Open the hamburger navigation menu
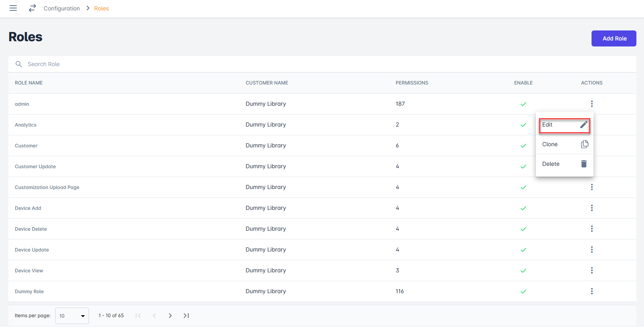Viewport: 644px width, 328px height. 13,8
